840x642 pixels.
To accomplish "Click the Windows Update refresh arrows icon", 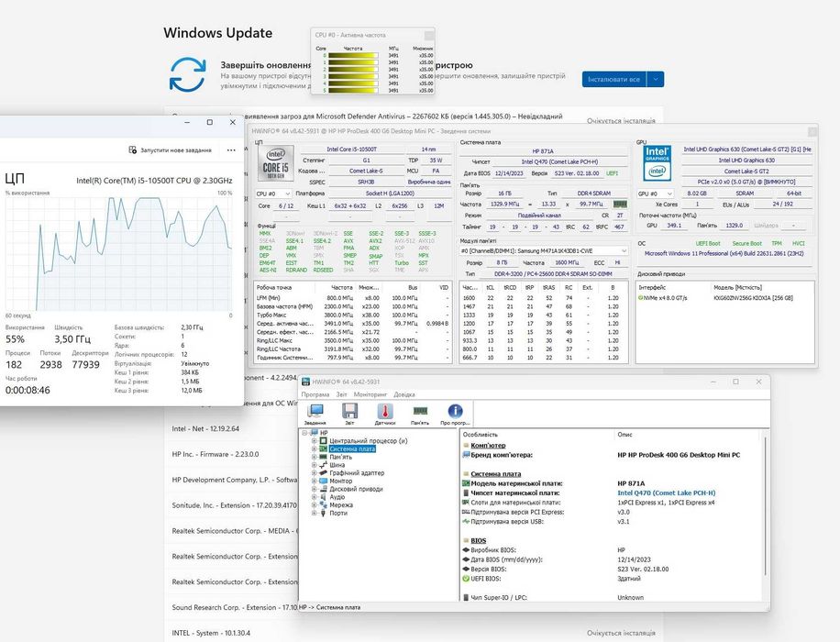I will click(187, 74).
